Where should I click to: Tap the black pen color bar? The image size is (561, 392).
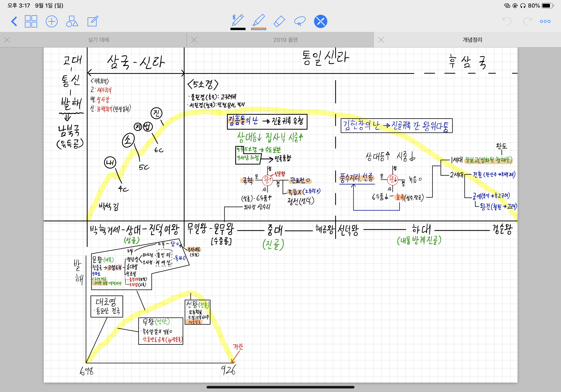point(238,29)
